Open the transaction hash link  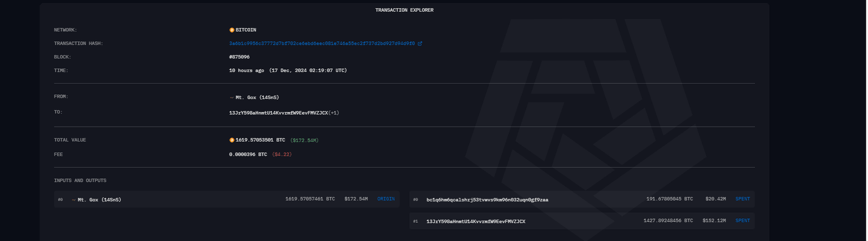click(322, 43)
